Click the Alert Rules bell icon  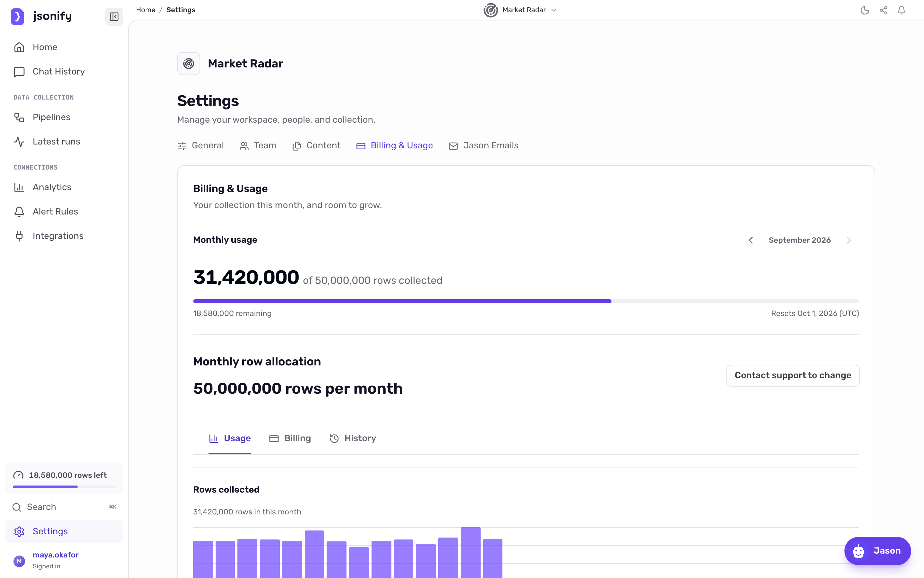[x=19, y=211]
